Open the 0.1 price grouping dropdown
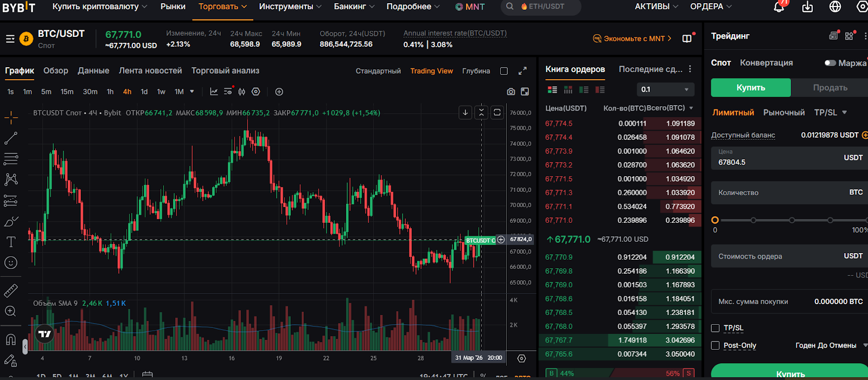Viewport: 868px width, 380px height. click(665, 89)
